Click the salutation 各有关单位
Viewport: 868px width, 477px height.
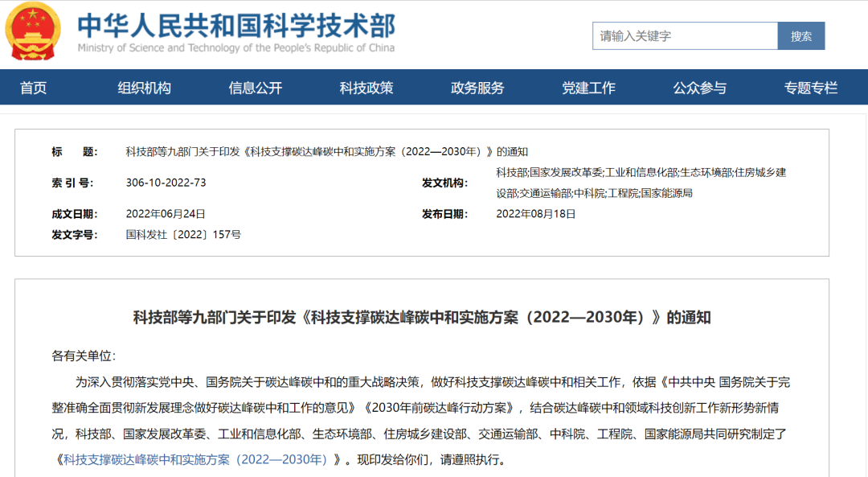(x=84, y=356)
